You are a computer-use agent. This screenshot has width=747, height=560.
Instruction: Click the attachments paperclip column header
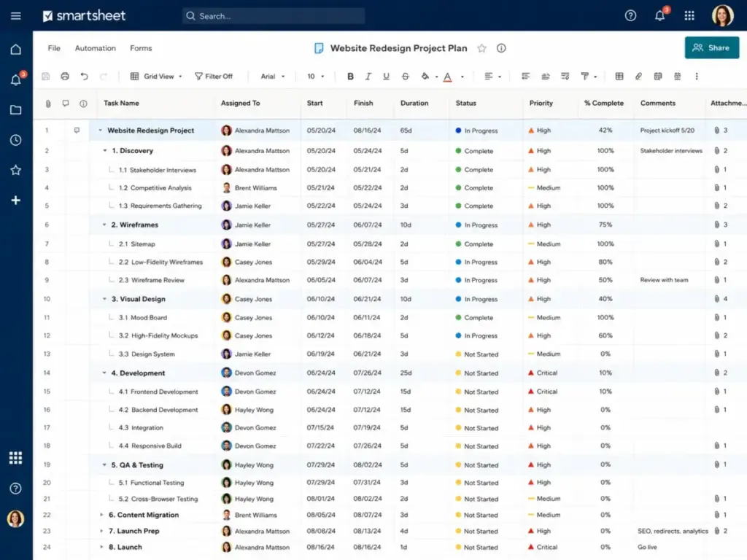click(48, 104)
